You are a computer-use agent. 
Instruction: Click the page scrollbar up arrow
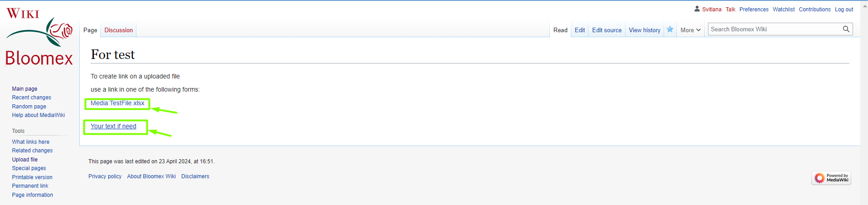coord(864,6)
